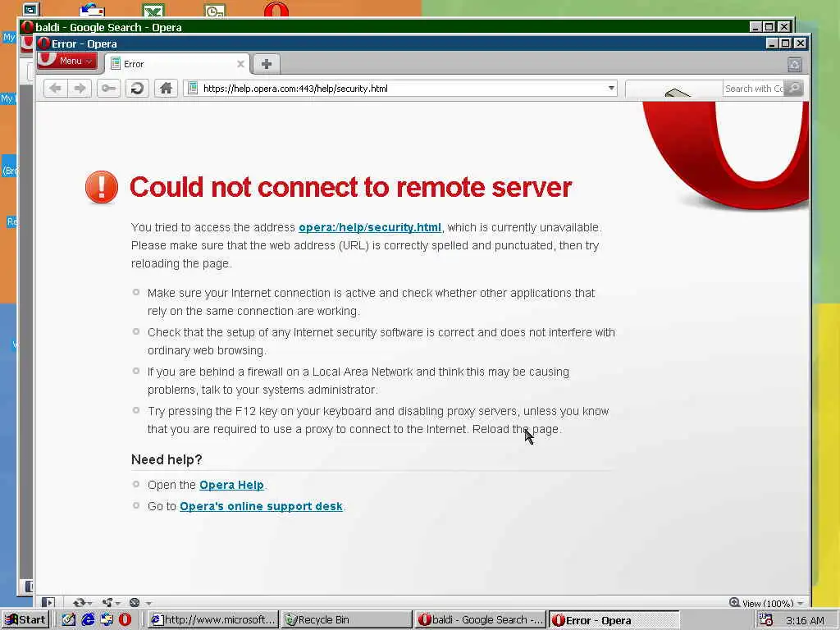Click the system tray scheduler icon

click(766, 620)
